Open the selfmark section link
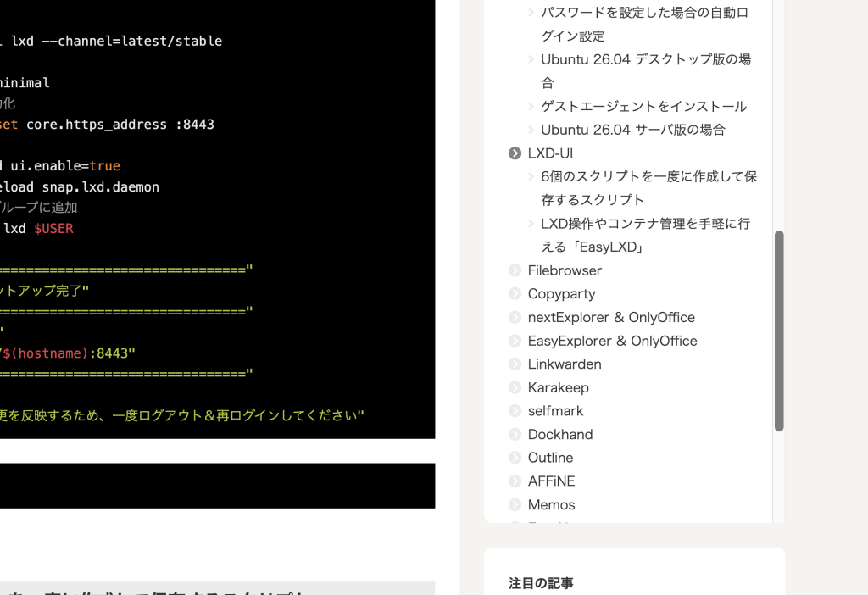 point(555,411)
